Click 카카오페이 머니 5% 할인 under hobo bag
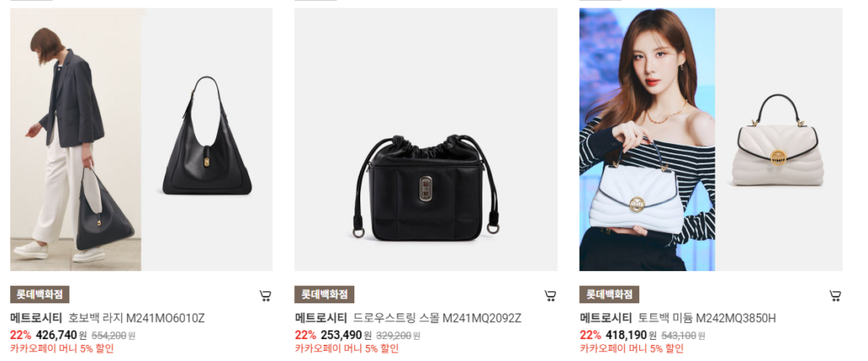This screenshot has height=361, width=868. pyautogui.click(x=62, y=349)
